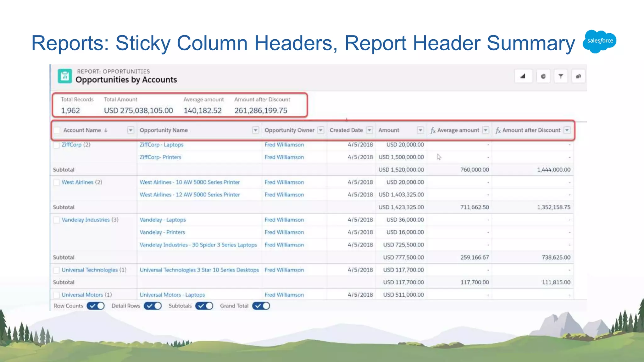Click the Total Records value 1,962
The height and width of the screenshot is (362, 644).
tap(70, 111)
